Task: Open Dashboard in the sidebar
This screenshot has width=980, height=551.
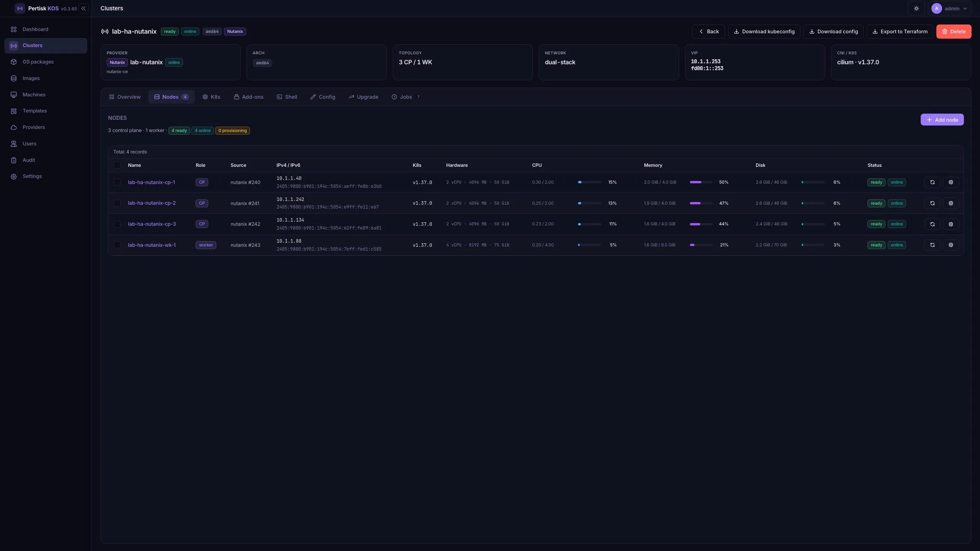Action: click(46, 29)
